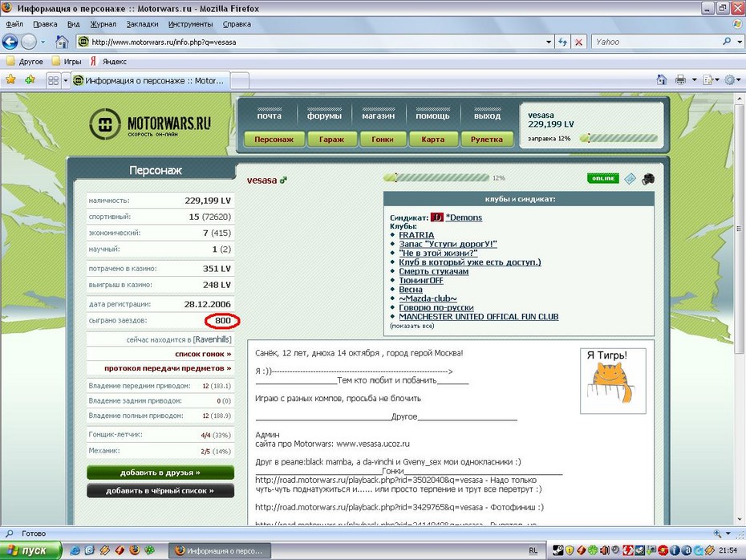Click the Reload button next to address bar
Image resolution: width=746 pixels, height=560 pixels.
pyautogui.click(x=563, y=42)
